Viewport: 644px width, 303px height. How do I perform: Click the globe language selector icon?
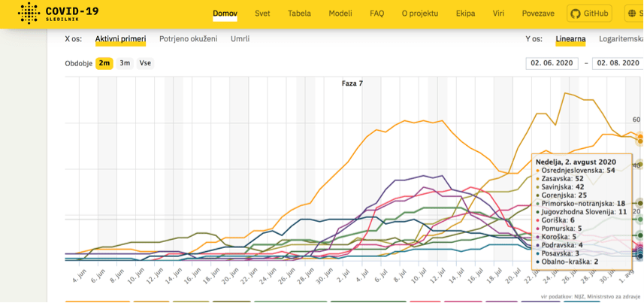point(632,14)
